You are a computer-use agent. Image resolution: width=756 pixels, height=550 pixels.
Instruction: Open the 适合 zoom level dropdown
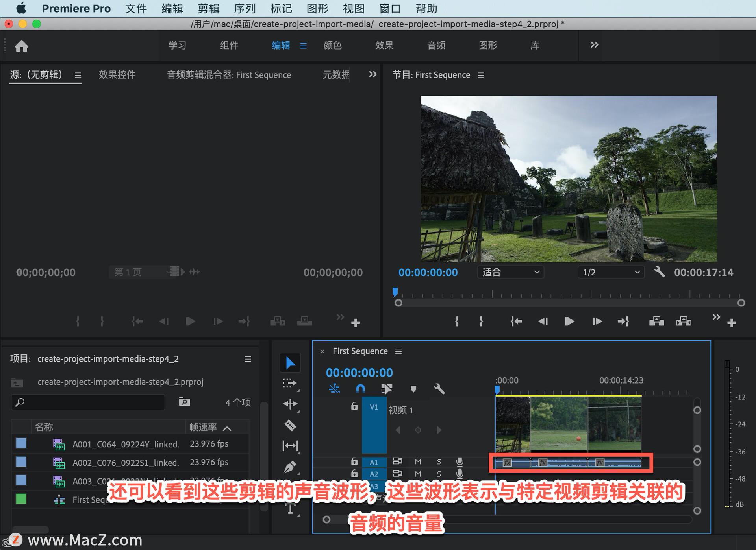tap(510, 272)
